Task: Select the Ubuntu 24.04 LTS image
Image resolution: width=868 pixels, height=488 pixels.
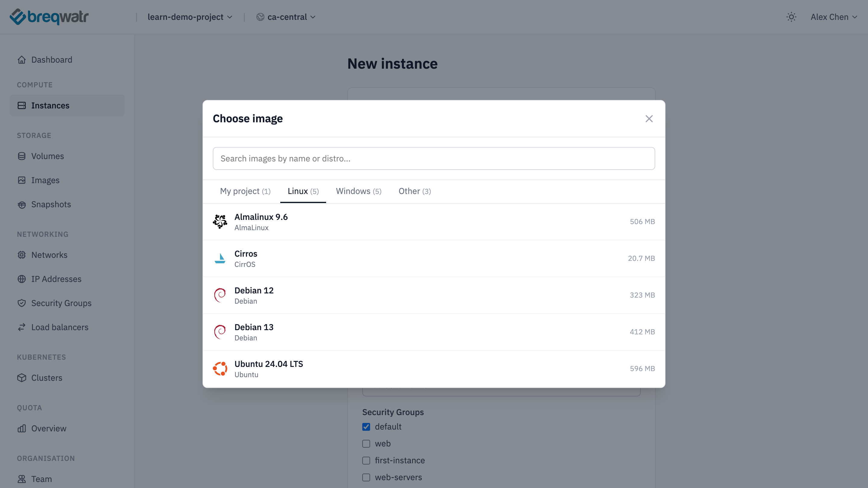Action: [x=434, y=369]
